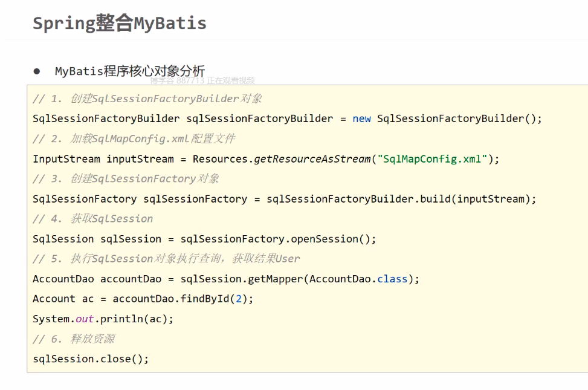Image resolution: width=588 pixels, height=390 pixels.
Task: Click the heading "MyBatis程序核心对象分析"
Action: point(129,71)
